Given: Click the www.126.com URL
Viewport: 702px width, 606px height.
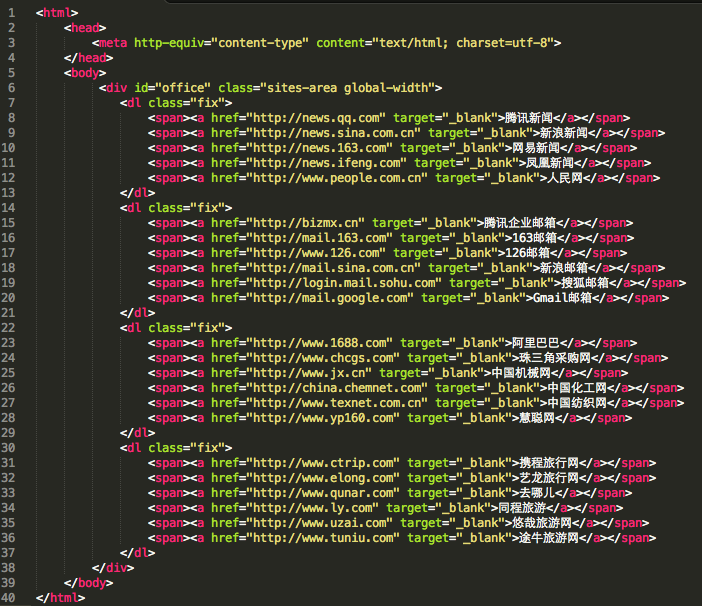Looking at the screenshot, I should click(x=316, y=253).
